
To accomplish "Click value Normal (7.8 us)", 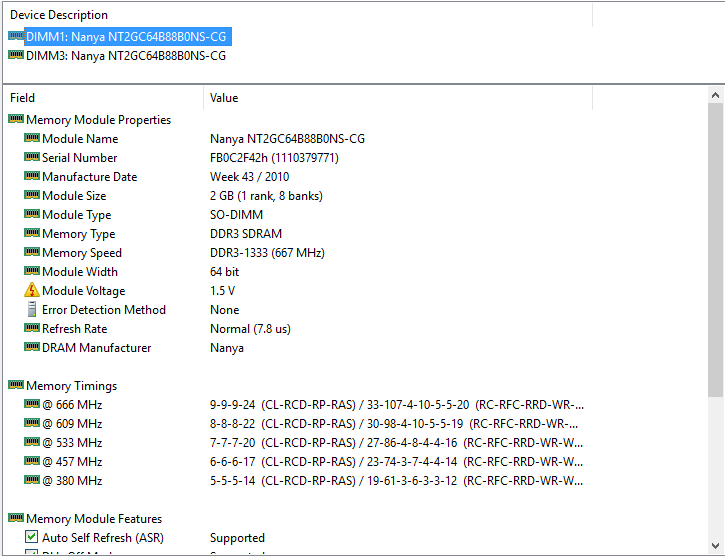I will [250, 328].
